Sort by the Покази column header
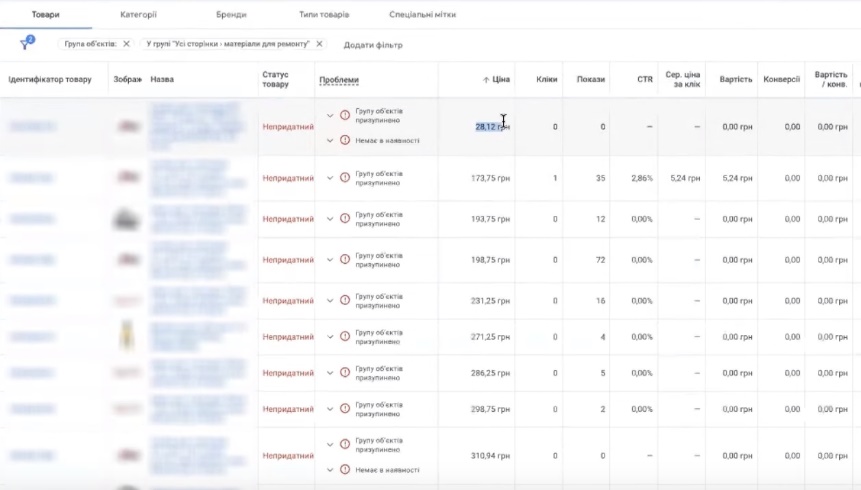The image size is (861, 490). click(x=590, y=80)
